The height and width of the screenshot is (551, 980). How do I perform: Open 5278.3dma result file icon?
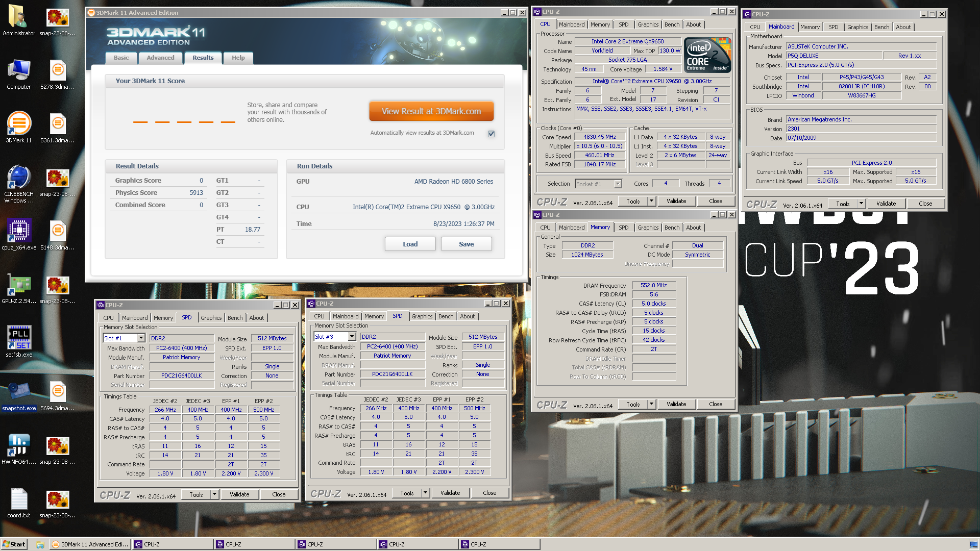pyautogui.click(x=58, y=74)
